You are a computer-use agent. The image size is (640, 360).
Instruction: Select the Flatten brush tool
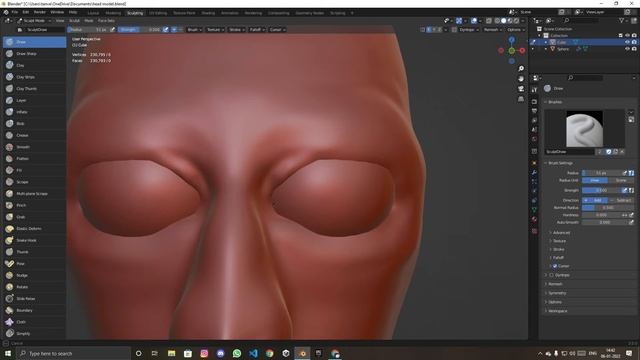[34, 158]
